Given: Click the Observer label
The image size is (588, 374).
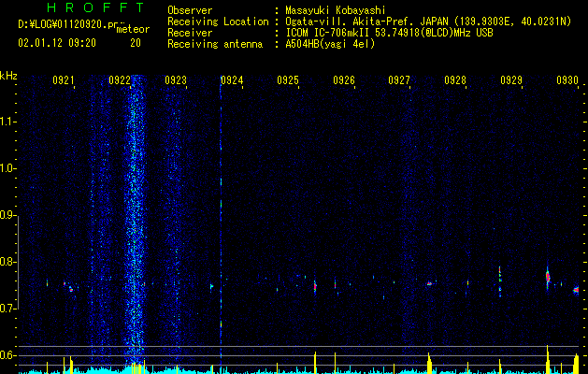Looking at the screenshot, I should (190, 10).
